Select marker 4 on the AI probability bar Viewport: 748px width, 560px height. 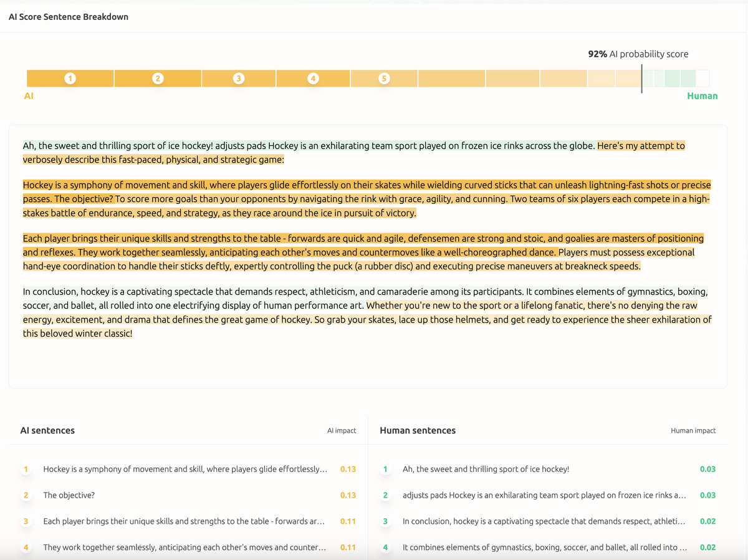(313, 78)
